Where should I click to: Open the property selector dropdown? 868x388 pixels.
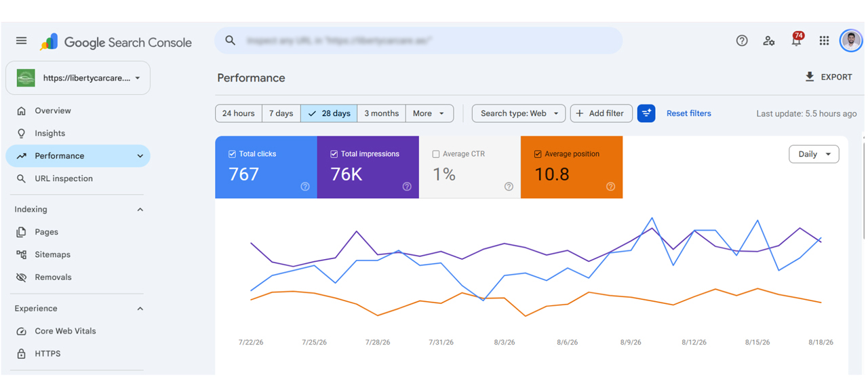[78, 78]
